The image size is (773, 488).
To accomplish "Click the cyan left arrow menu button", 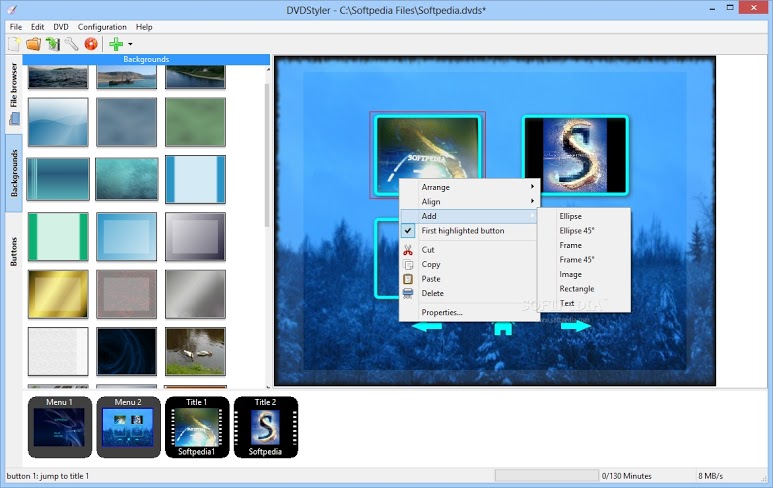I will point(426,327).
